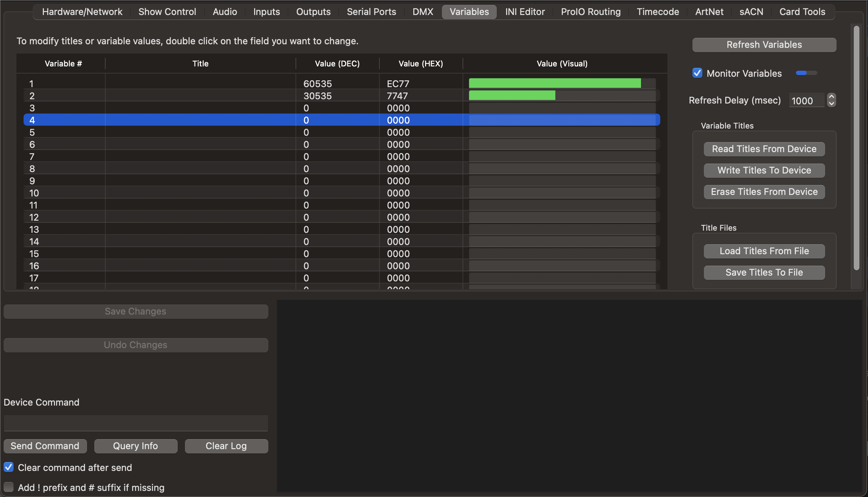Open the INI Editor tab

pyautogui.click(x=525, y=12)
